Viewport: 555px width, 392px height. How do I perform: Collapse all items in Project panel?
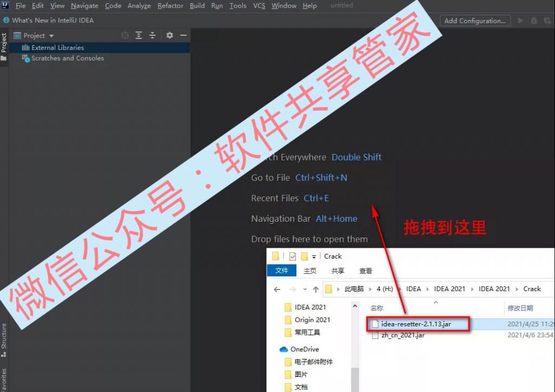pyautogui.click(x=152, y=35)
